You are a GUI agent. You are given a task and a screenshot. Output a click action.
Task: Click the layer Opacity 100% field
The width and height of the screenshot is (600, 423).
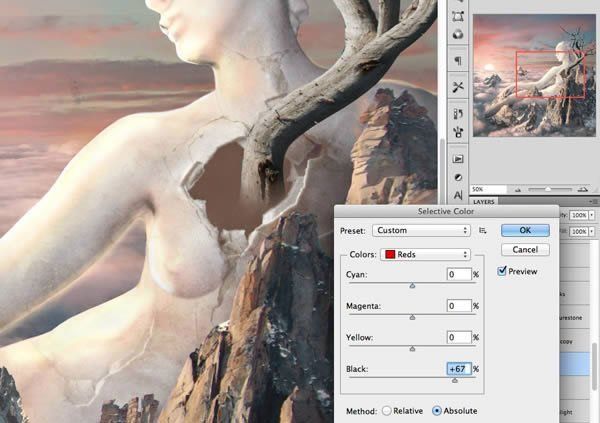579,216
